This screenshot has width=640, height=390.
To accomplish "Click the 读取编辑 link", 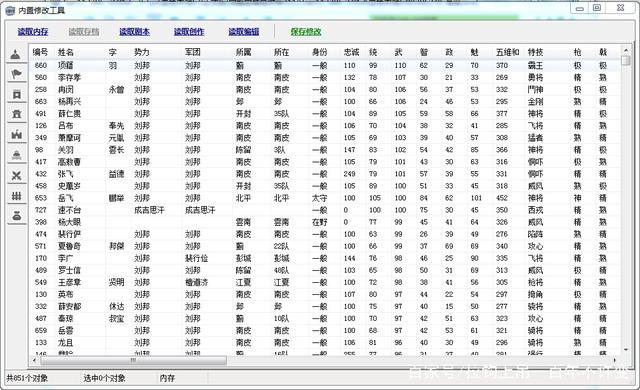I will [x=244, y=31].
